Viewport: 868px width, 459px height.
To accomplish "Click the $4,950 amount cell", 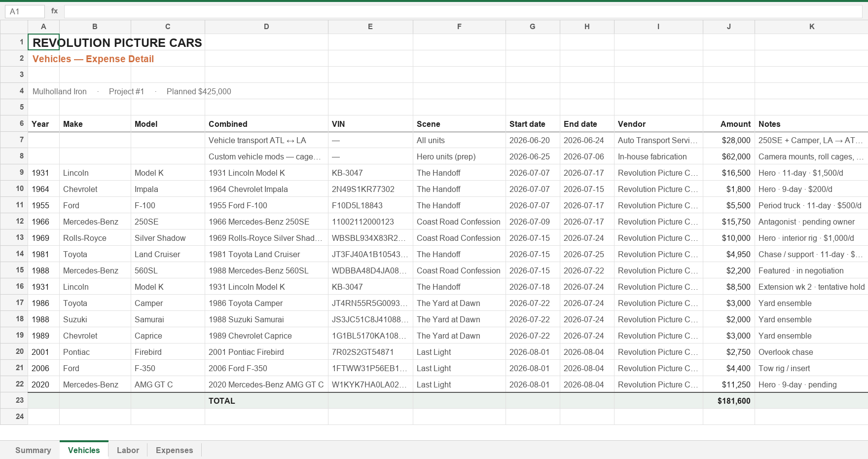I will [729, 254].
